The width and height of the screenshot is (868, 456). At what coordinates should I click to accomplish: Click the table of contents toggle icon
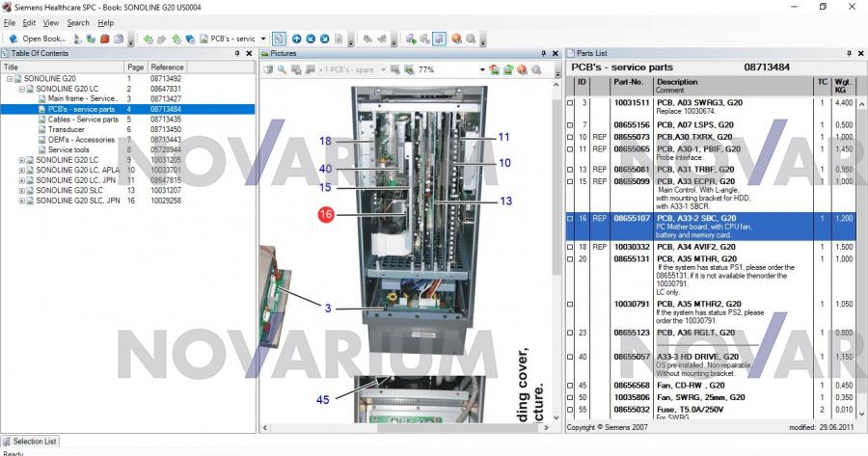[x=279, y=39]
